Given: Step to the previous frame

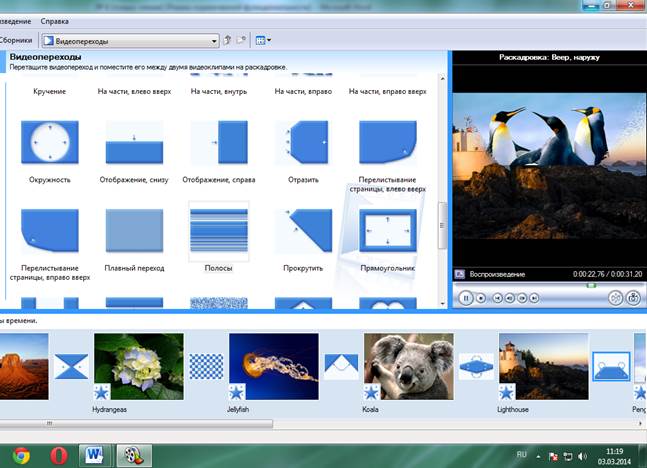Looking at the screenshot, I should [x=510, y=298].
